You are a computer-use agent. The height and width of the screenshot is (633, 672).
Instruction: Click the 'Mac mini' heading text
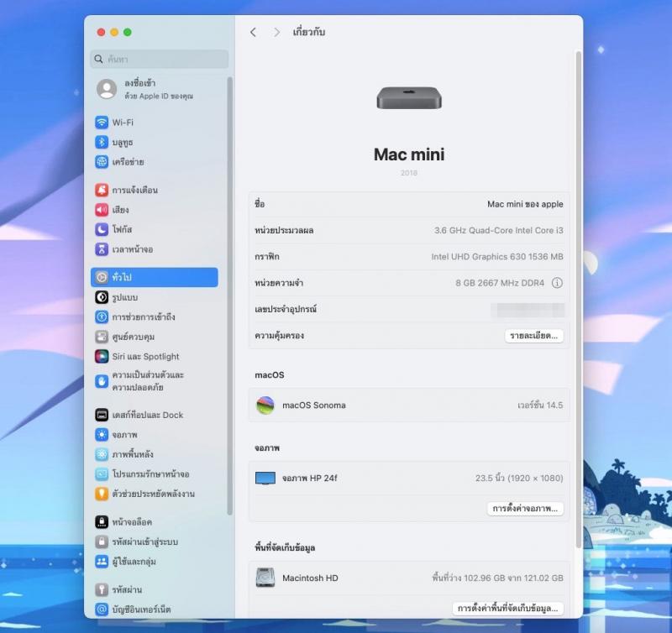click(409, 154)
